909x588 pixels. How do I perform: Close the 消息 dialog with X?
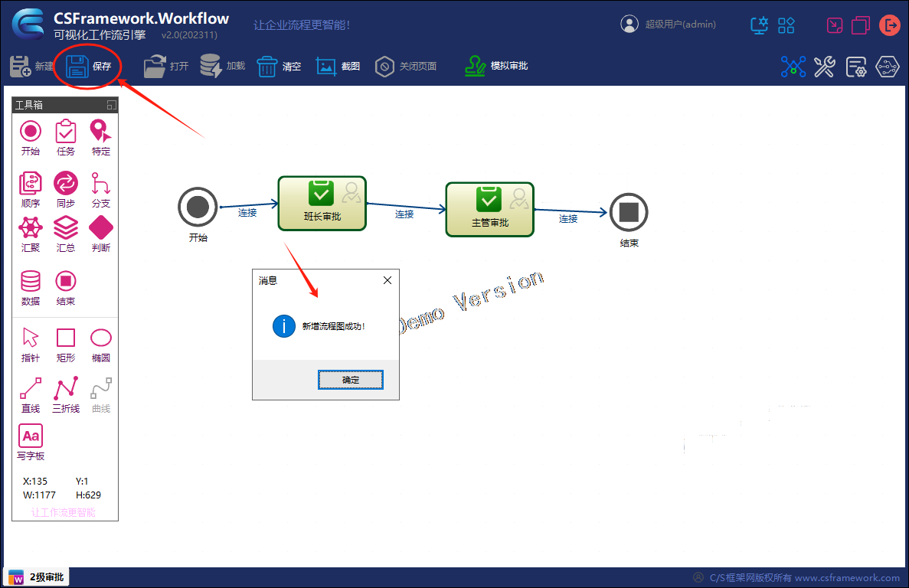pyautogui.click(x=387, y=280)
